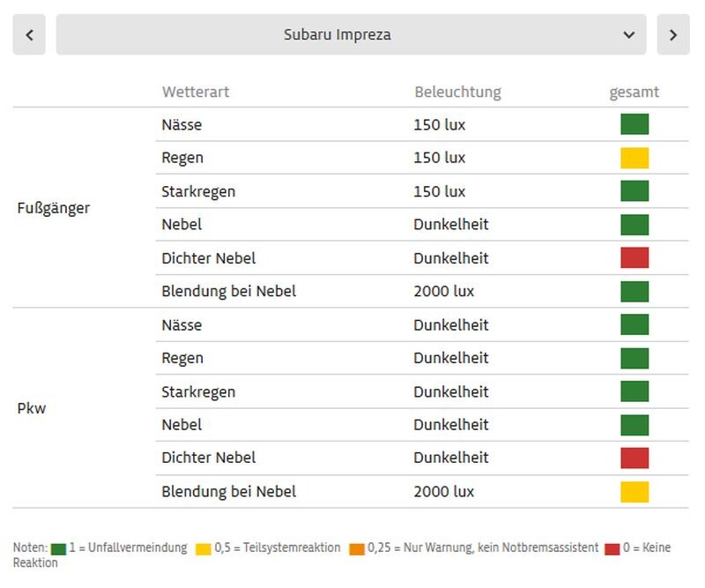Click the Wetterart column header
This screenshot has height=588, width=705.
195,92
